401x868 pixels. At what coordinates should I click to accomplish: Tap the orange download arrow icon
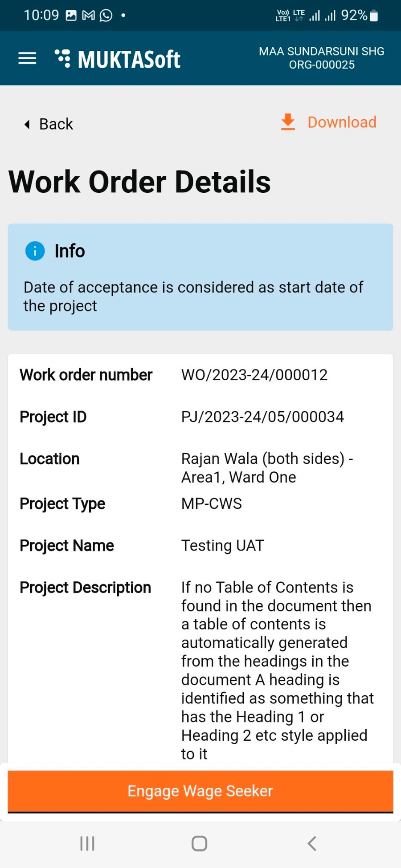(x=288, y=122)
